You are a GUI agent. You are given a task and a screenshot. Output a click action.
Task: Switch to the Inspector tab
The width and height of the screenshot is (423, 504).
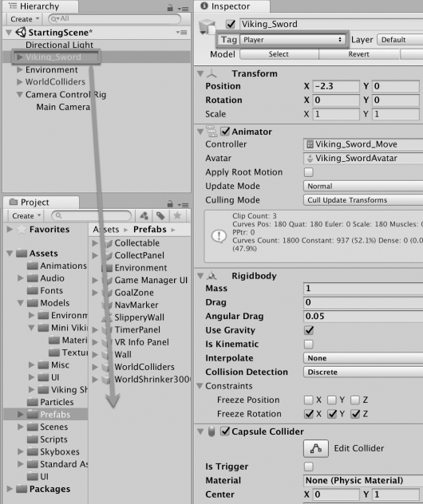coord(232,6)
